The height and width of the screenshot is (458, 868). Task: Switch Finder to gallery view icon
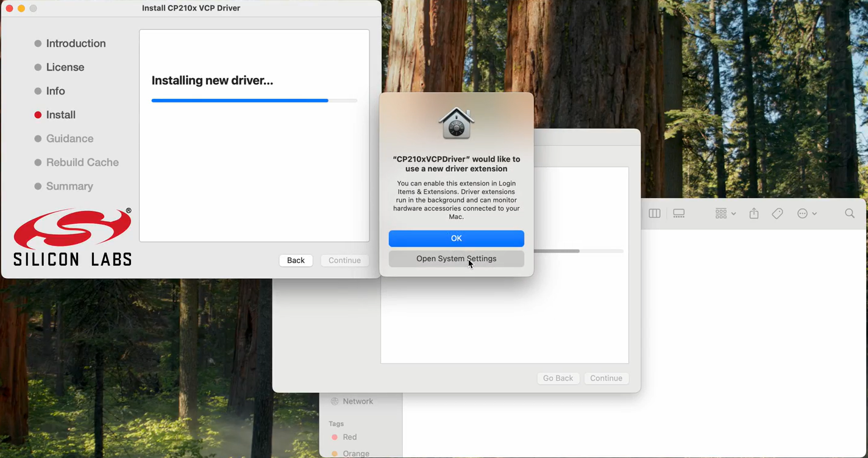[x=679, y=214]
